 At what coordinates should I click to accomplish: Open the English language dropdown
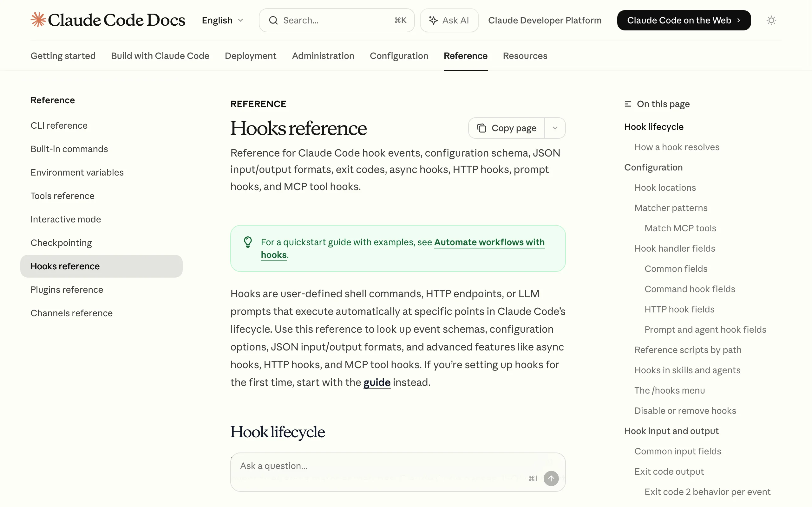pos(222,21)
